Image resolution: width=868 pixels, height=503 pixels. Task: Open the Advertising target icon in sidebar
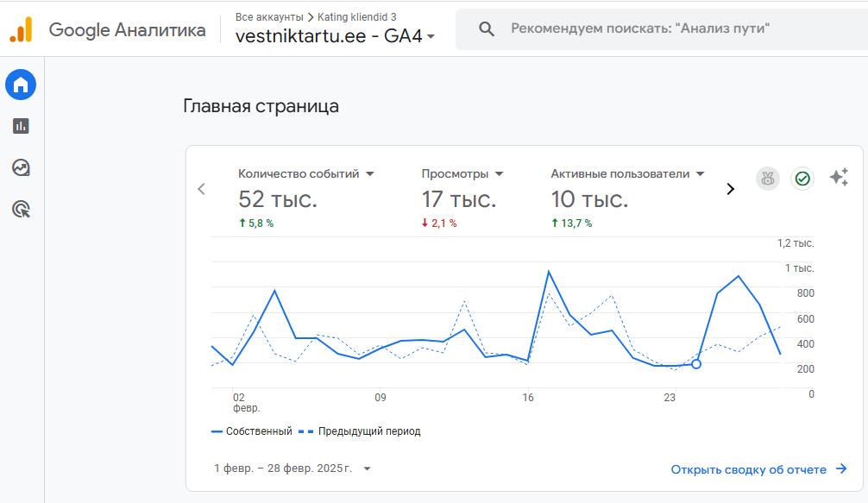(21, 209)
